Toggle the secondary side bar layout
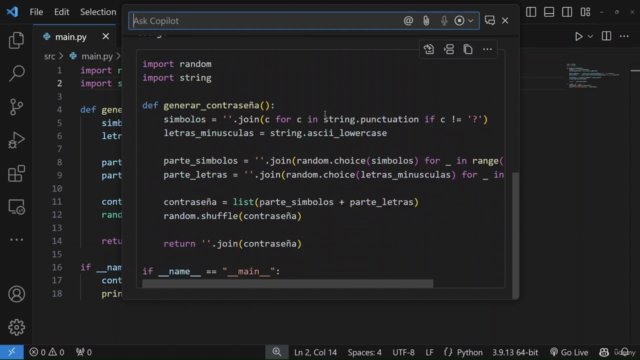Screen dimensions: 640x360 tap(567, 12)
